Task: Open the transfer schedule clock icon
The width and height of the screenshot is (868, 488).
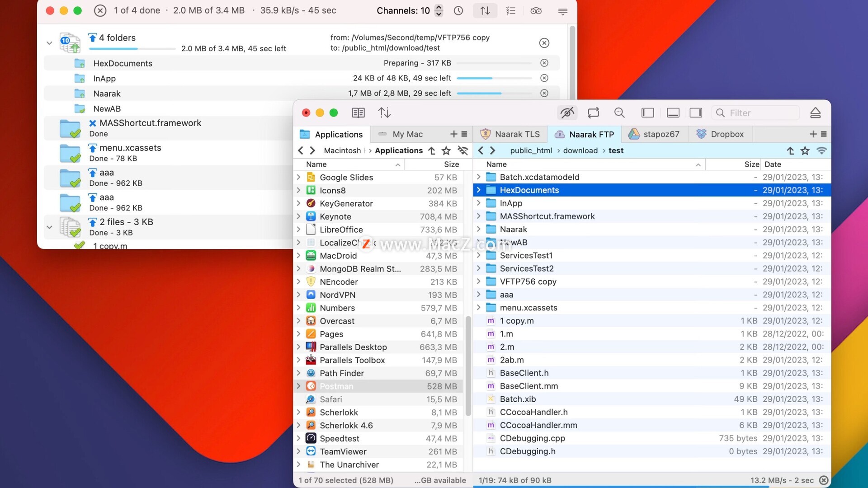Action: (x=458, y=10)
